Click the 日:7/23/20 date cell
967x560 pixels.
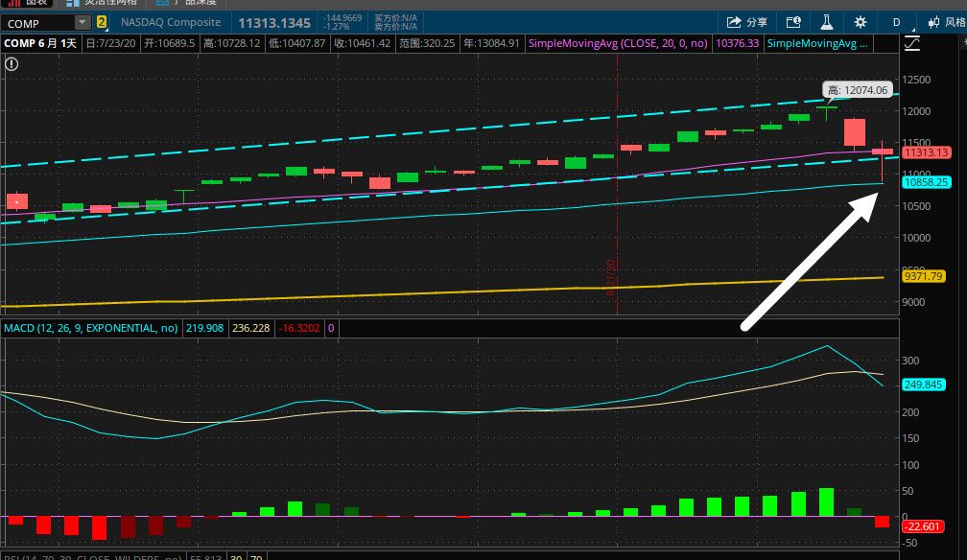click(111, 43)
